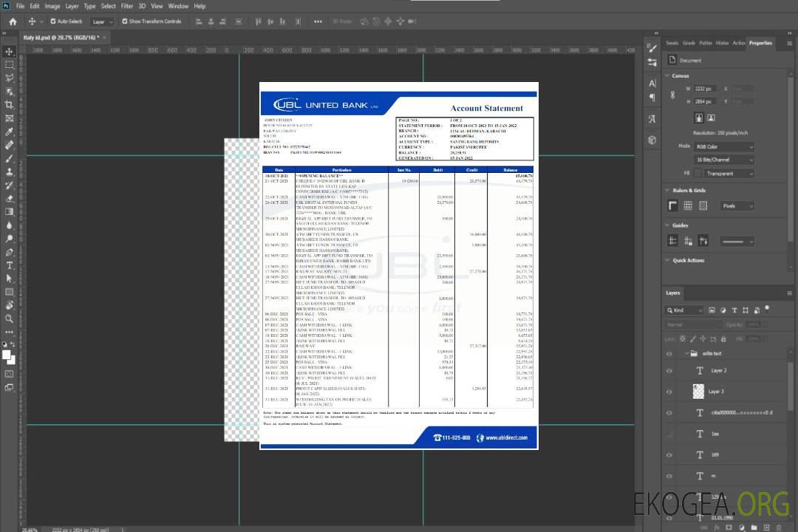Toggle the rulers icon in Rulers & Grids
This screenshot has width=798, height=532.
pos(673,205)
